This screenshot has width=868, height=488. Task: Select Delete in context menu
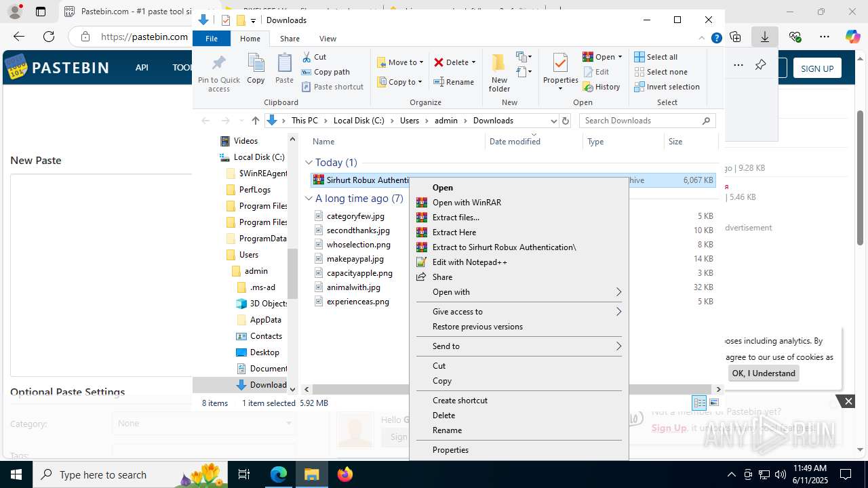point(519,415)
